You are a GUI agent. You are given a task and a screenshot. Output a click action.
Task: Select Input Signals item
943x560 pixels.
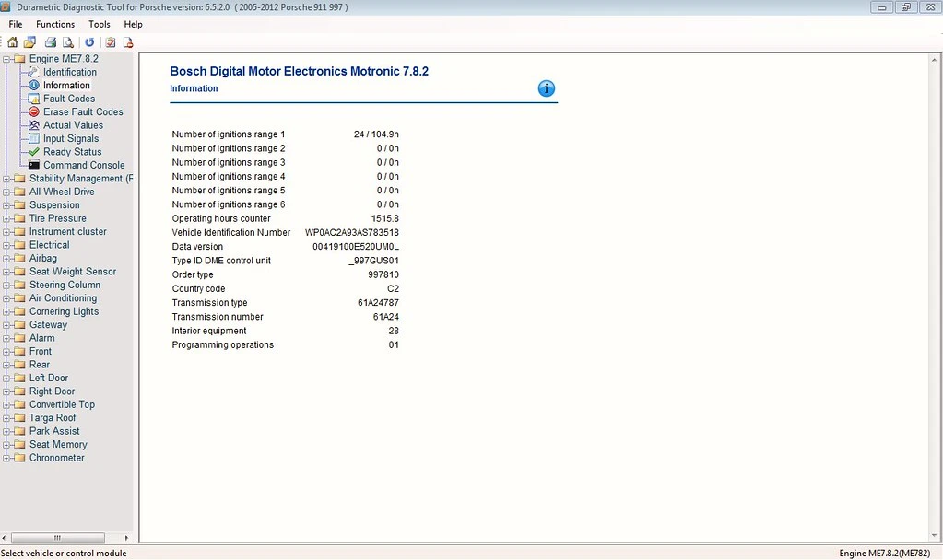[x=71, y=138]
